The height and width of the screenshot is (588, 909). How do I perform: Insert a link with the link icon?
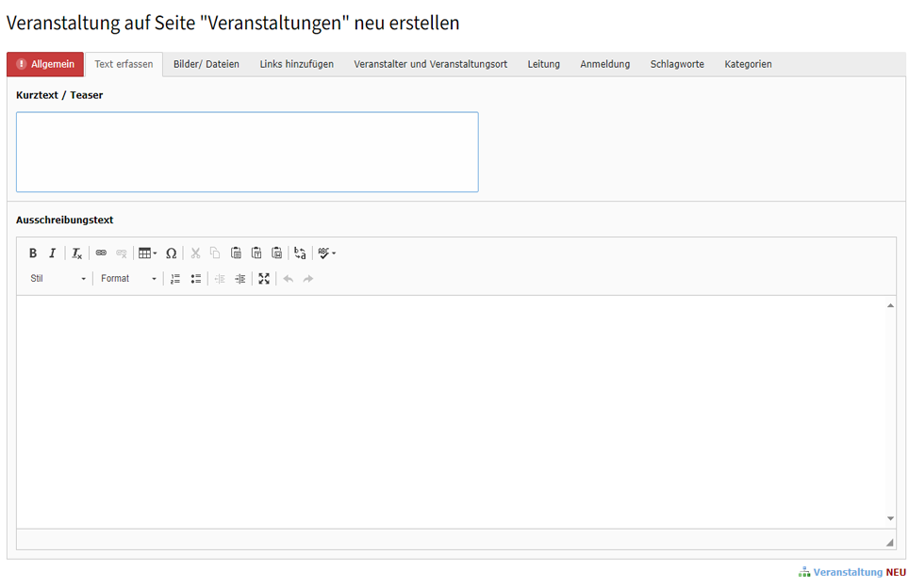(x=101, y=253)
